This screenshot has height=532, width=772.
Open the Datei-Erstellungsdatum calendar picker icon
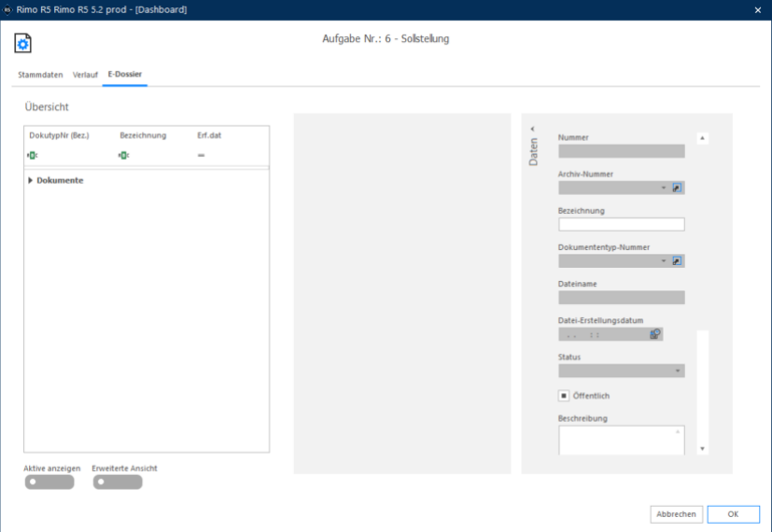point(654,334)
